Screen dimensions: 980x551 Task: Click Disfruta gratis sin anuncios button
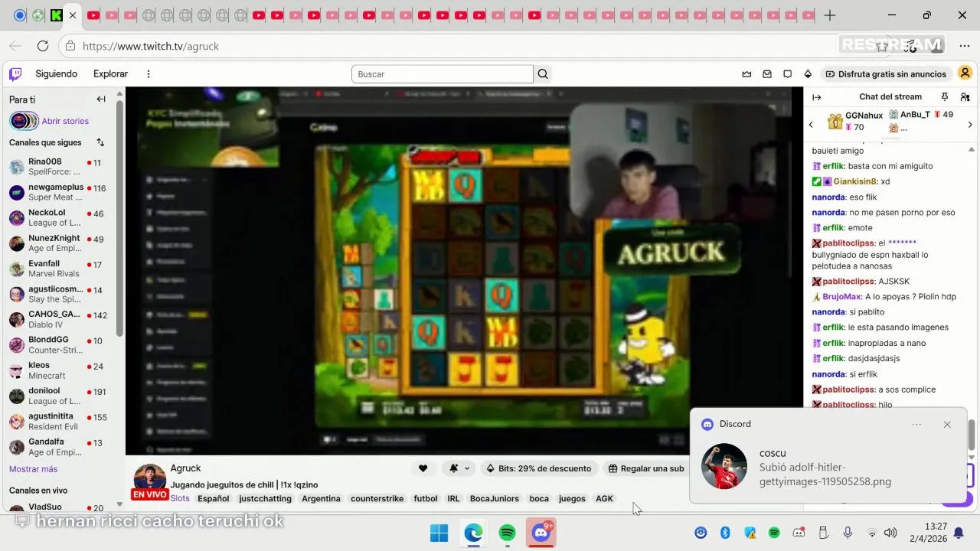pyautogui.click(x=886, y=74)
